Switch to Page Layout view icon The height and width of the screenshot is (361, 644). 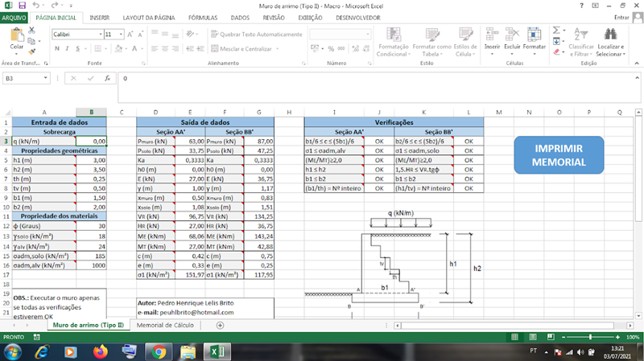[x=533, y=337]
